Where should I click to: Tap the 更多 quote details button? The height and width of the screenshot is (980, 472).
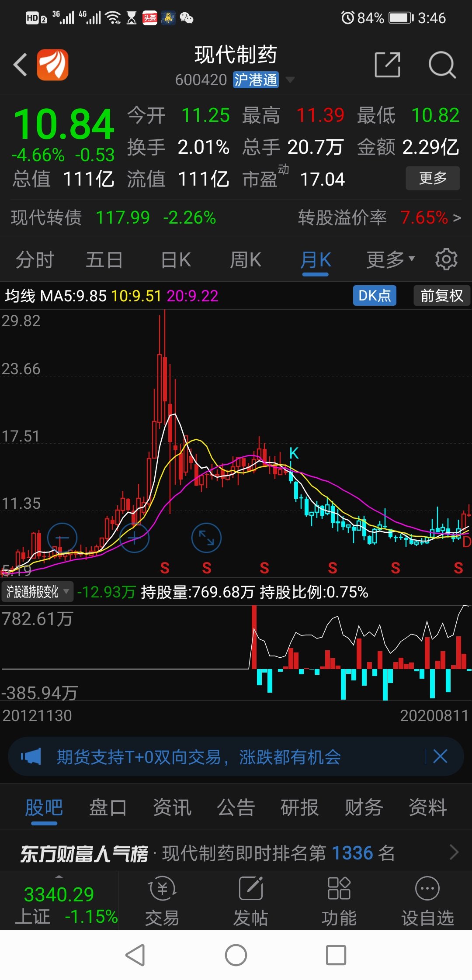[x=433, y=178]
